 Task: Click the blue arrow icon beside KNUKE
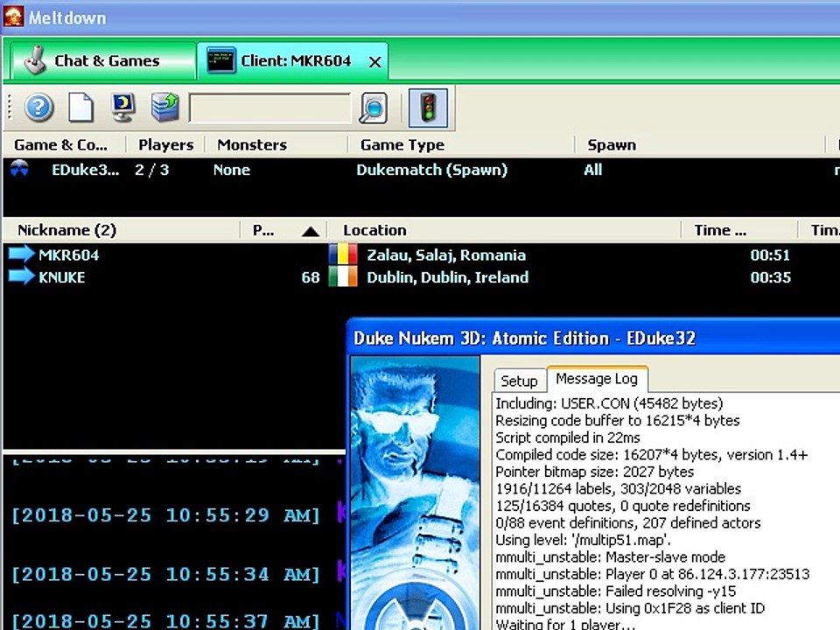point(21,276)
